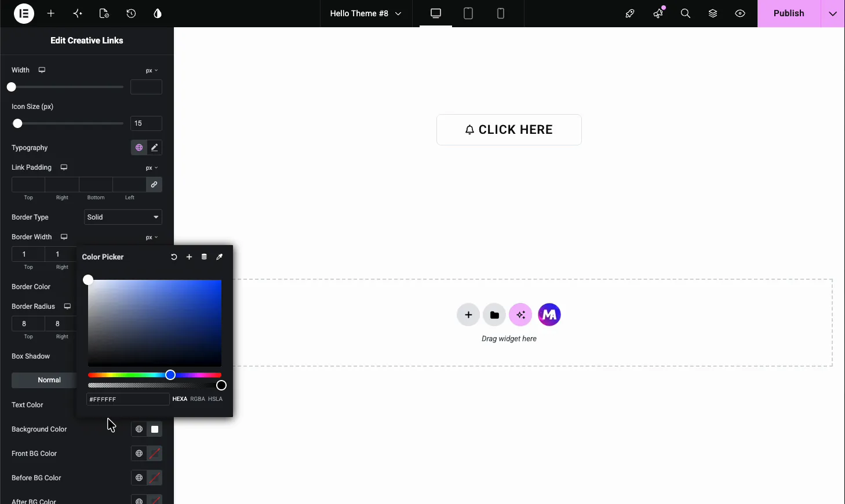
Task: Click the Border Width Top input
Action: tap(28, 254)
